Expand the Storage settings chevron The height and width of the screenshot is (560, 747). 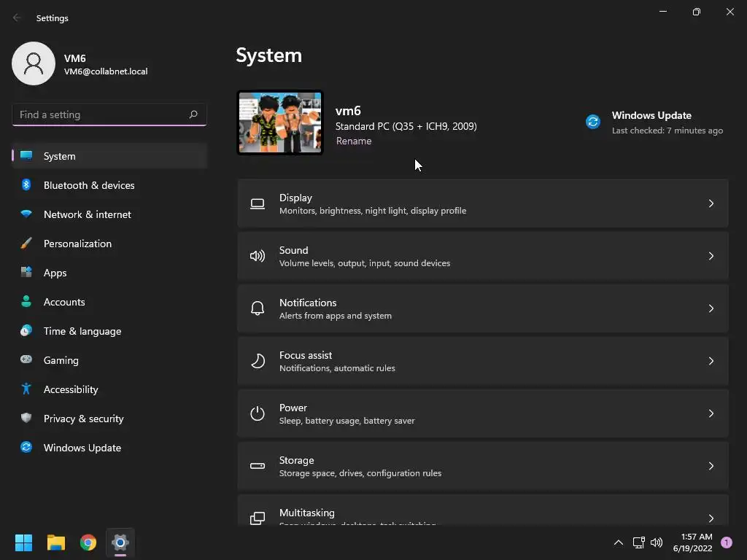[711, 466]
